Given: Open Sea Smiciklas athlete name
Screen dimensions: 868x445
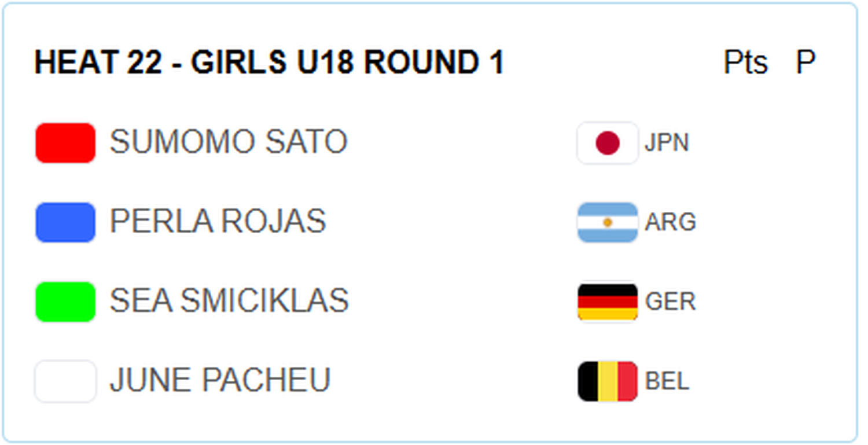Looking at the screenshot, I should 229,300.
